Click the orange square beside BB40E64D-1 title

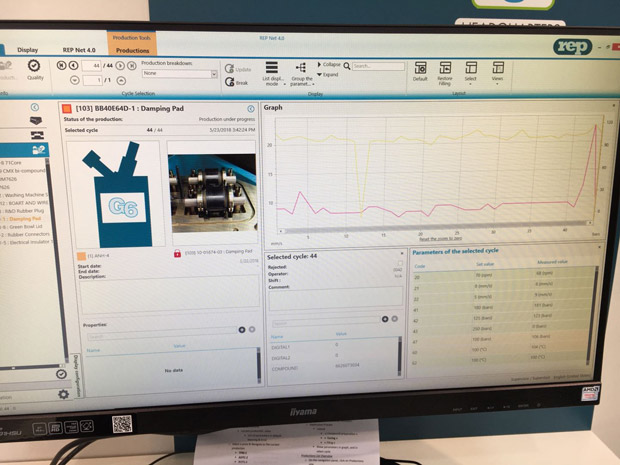point(67,108)
